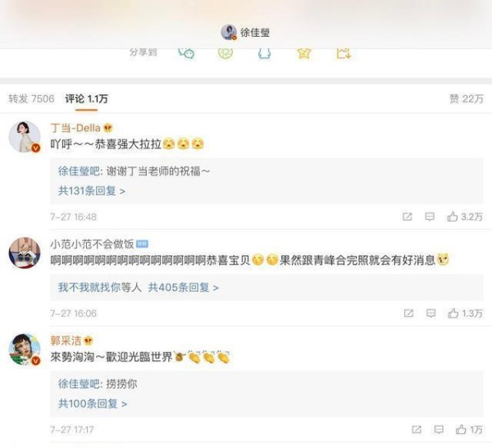Repost 小范小范不会做饭's comment using the share icon
Viewport: 492px width, 448px height.
coord(408,313)
